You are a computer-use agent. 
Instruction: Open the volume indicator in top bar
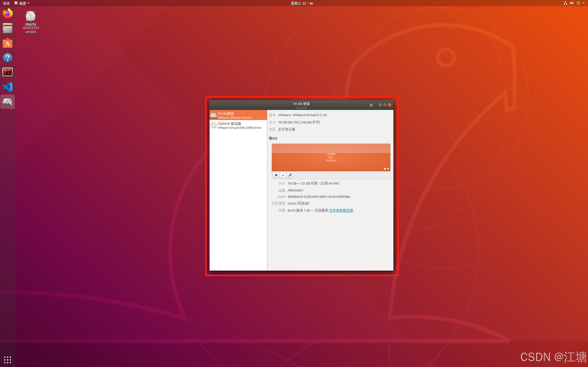[x=571, y=3]
